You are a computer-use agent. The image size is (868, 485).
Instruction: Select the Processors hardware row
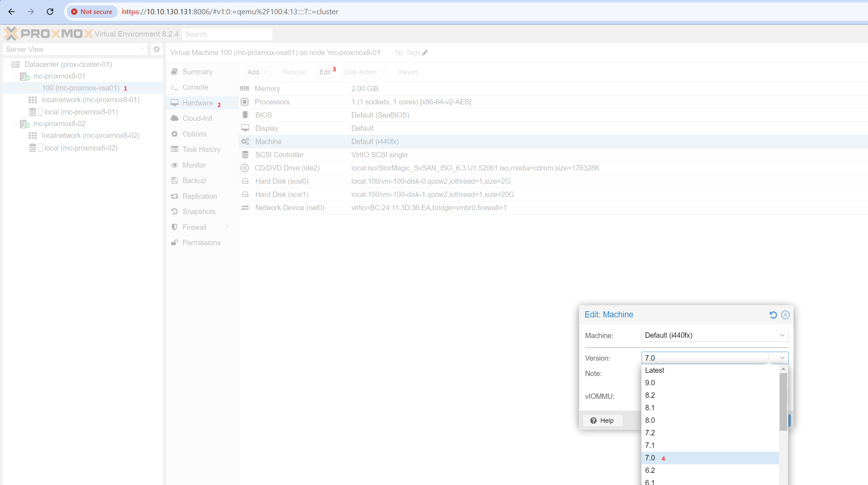tap(553, 102)
